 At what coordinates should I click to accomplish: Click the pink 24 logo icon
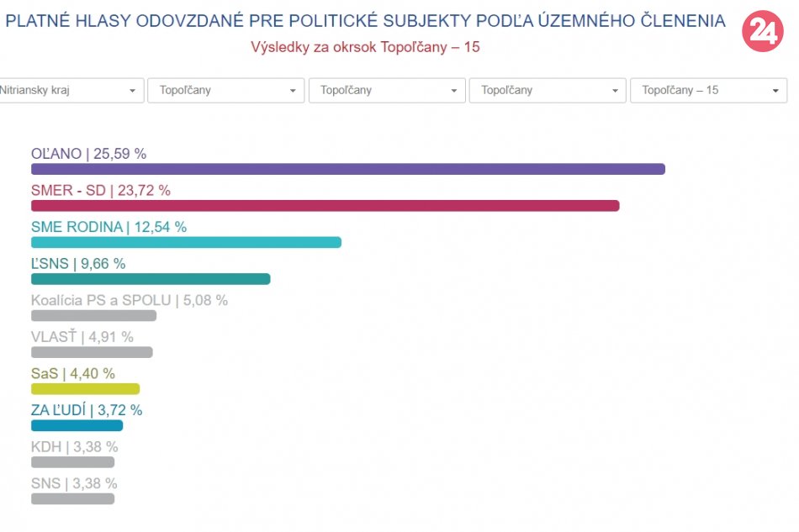click(762, 31)
